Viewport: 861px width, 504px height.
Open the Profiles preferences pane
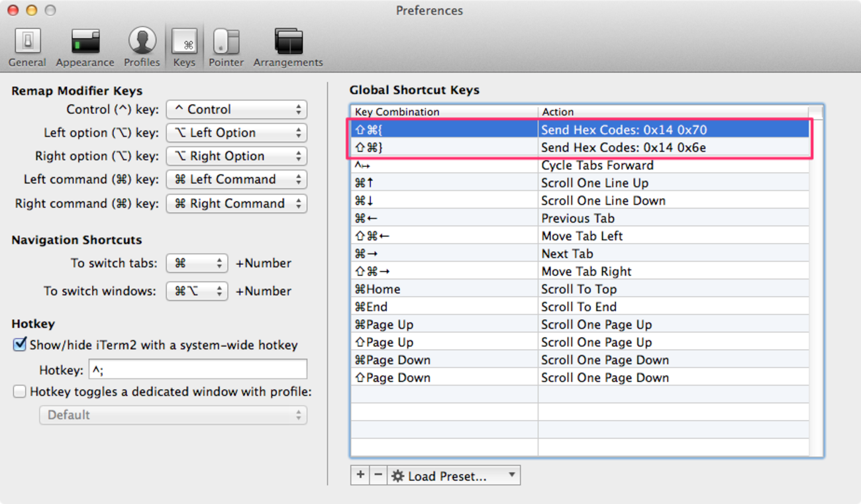142,48
